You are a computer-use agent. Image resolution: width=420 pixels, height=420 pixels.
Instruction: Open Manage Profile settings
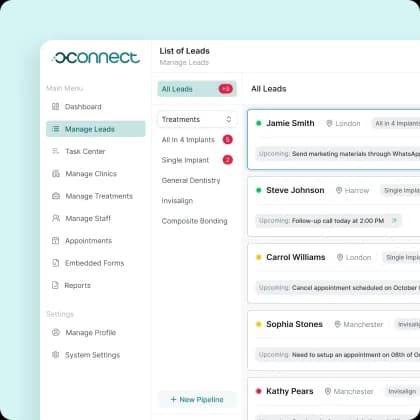96,332
